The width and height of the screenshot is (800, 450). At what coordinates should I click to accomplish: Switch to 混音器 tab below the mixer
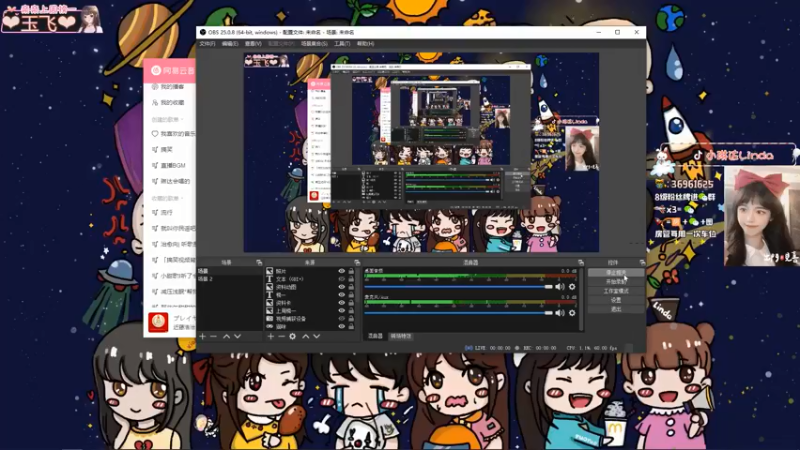[x=375, y=336]
